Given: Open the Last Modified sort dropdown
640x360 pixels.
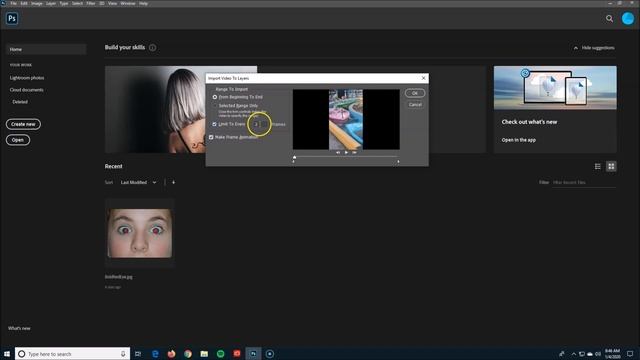Looking at the screenshot, I should 138,182.
